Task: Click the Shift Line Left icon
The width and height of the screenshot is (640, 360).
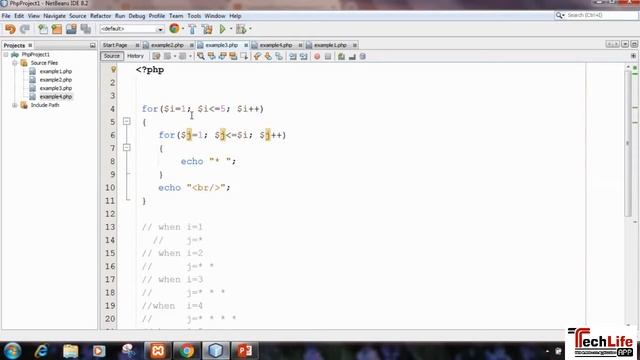Action: pyautogui.click(x=293, y=56)
